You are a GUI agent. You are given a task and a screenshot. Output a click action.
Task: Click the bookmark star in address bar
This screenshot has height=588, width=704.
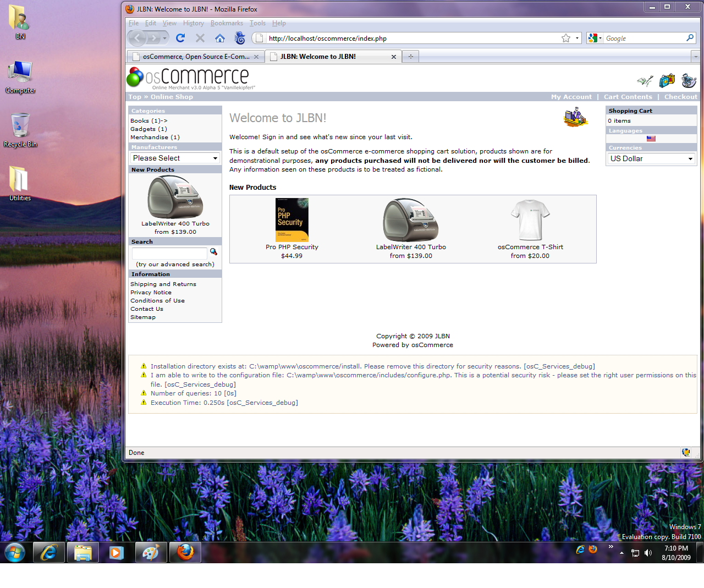566,38
